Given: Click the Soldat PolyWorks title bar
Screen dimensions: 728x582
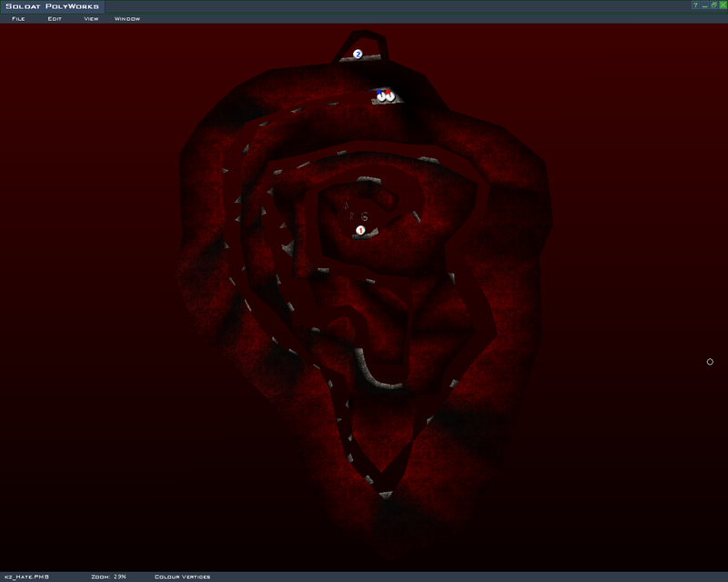Looking at the screenshot, I should pyautogui.click(x=52, y=5).
